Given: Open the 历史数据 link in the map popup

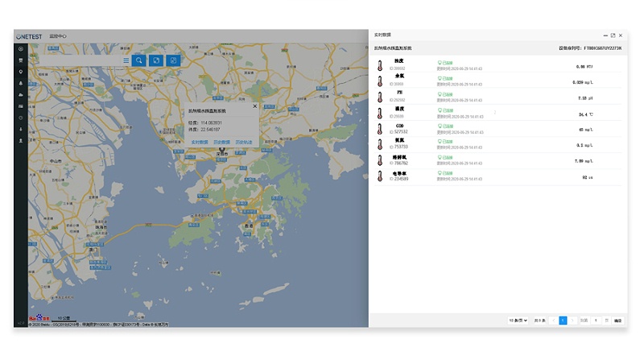Looking at the screenshot, I should [222, 143].
